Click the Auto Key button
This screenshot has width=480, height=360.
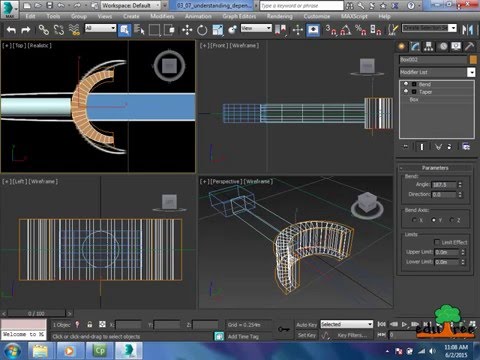(x=307, y=324)
